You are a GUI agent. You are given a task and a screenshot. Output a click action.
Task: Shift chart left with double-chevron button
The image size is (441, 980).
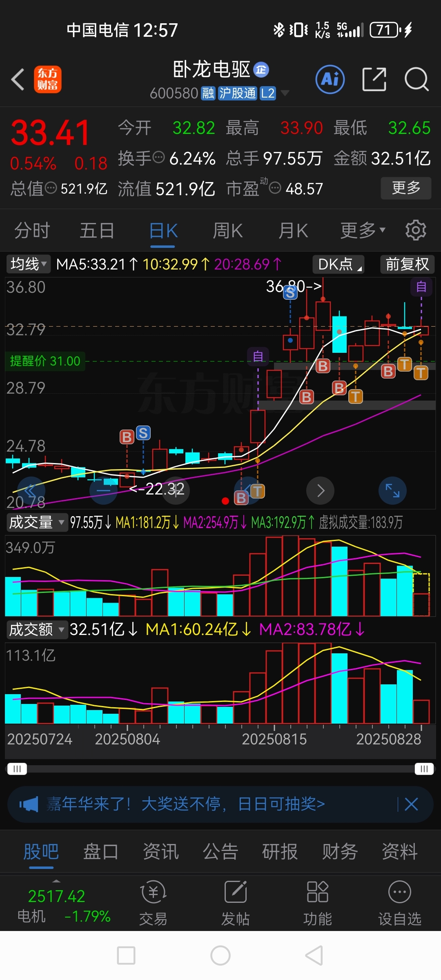tap(31, 490)
